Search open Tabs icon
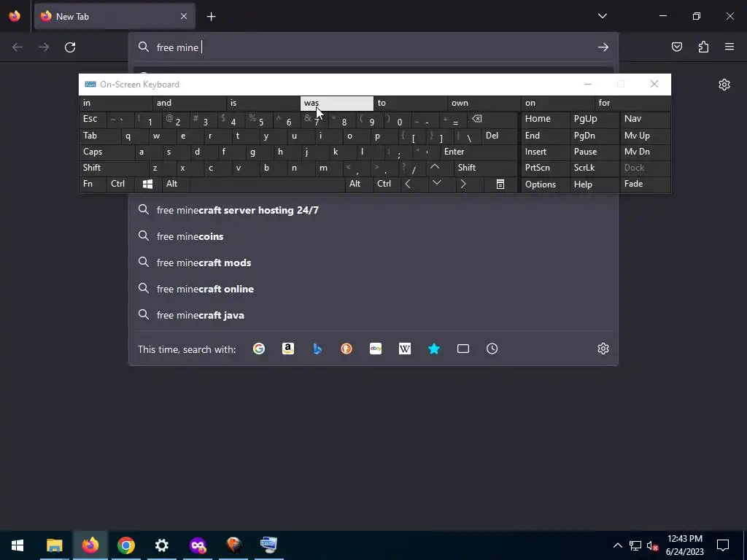This screenshot has width=747, height=560. click(x=463, y=349)
